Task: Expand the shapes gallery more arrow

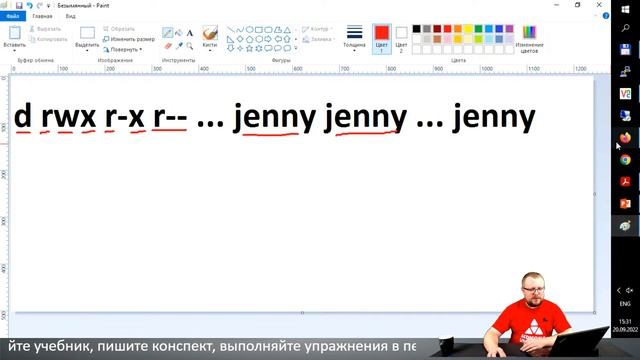Action: coord(296,49)
